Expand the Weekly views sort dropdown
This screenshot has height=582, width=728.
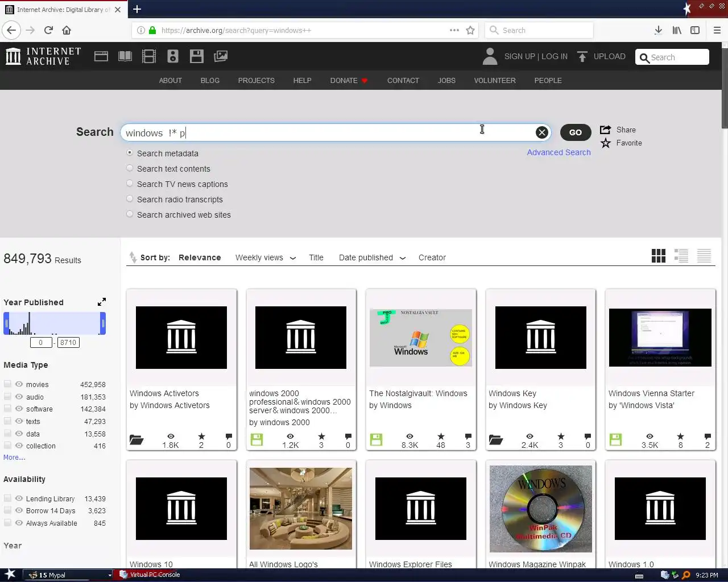click(293, 258)
